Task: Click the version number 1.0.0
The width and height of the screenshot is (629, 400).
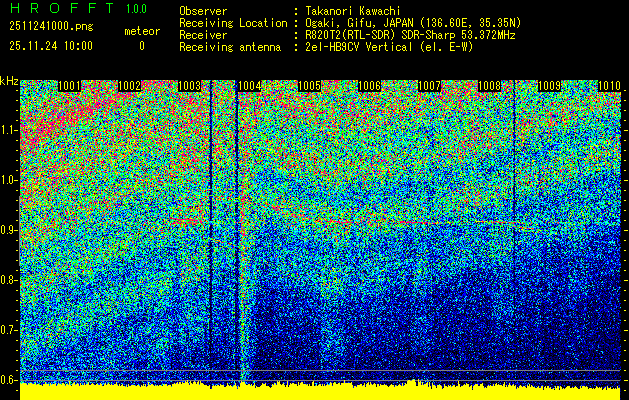Action: (x=136, y=8)
